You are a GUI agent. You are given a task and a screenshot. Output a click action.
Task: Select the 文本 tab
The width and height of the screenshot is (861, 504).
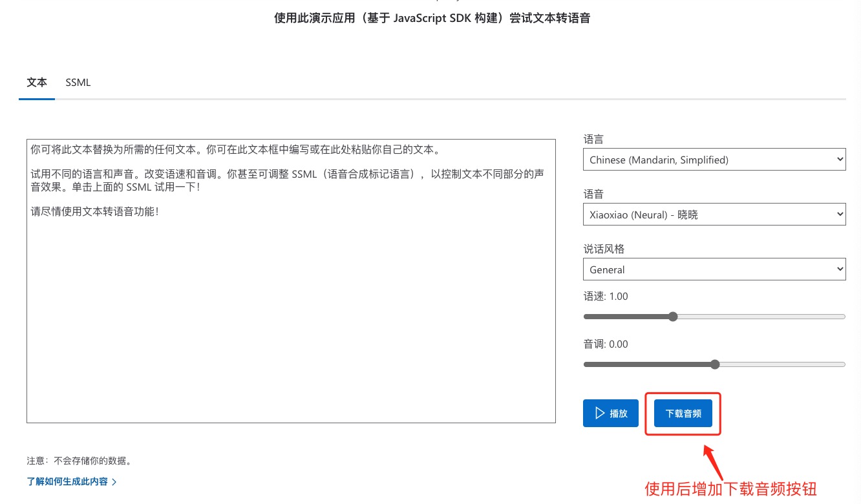[37, 82]
